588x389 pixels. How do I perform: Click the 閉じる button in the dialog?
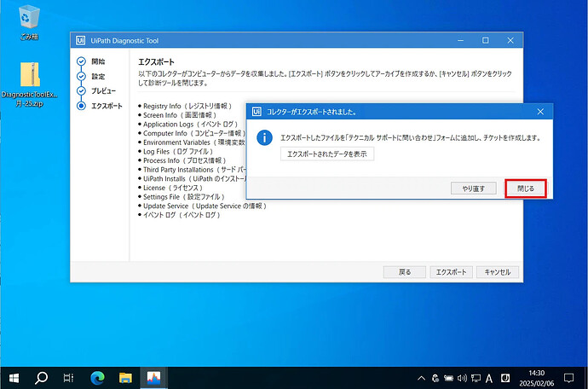pos(526,189)
